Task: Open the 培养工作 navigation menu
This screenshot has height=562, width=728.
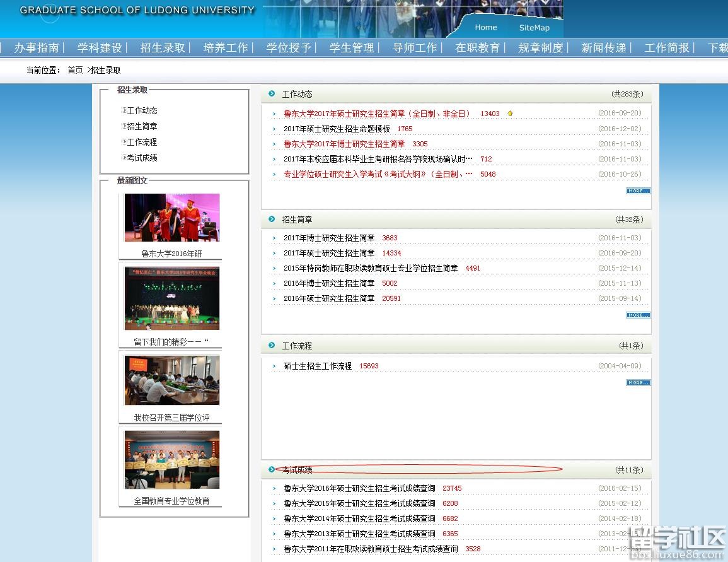Action: click(225, 48)
